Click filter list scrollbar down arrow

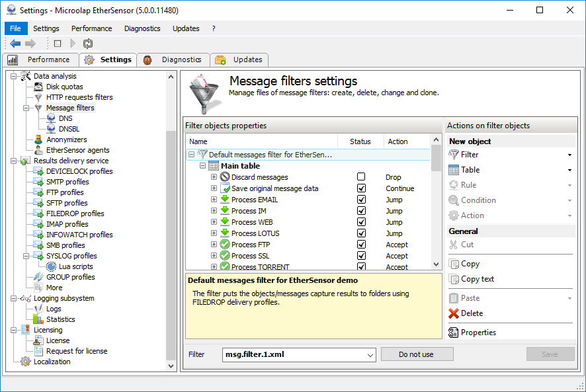point(436,264)
